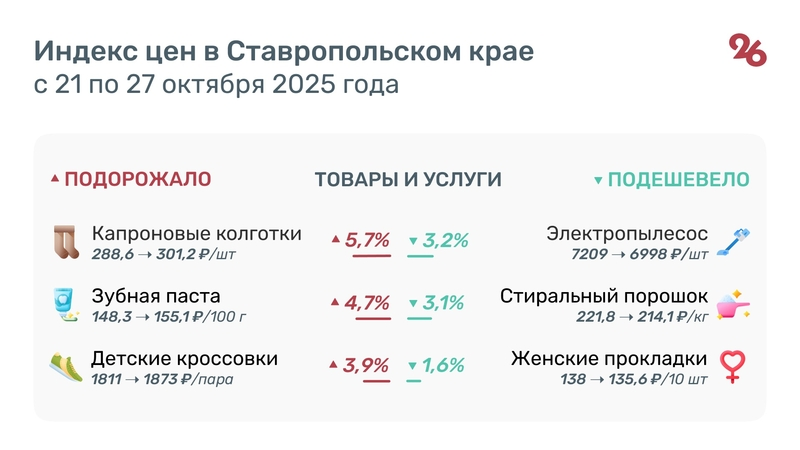Click the Капроновые колготки item label
This screenshot has width=800, height=450.
196,234
